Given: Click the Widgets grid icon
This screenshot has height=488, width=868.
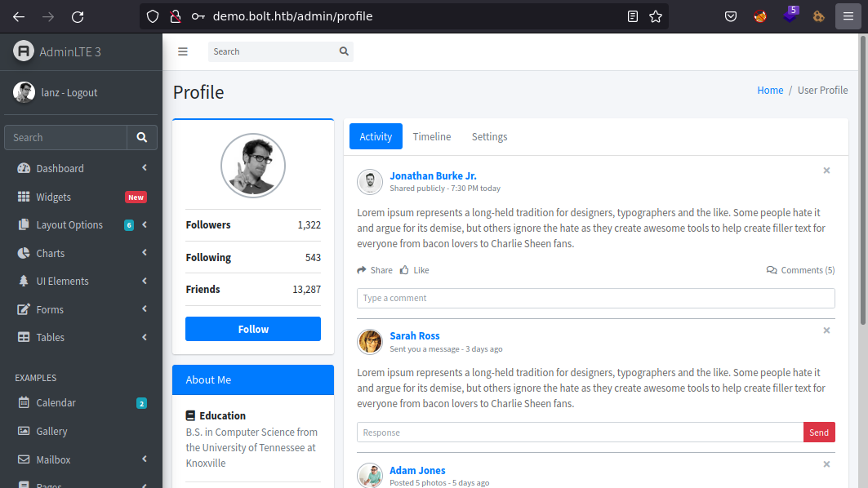Looking at the screenshot, I should coord(24,197).
